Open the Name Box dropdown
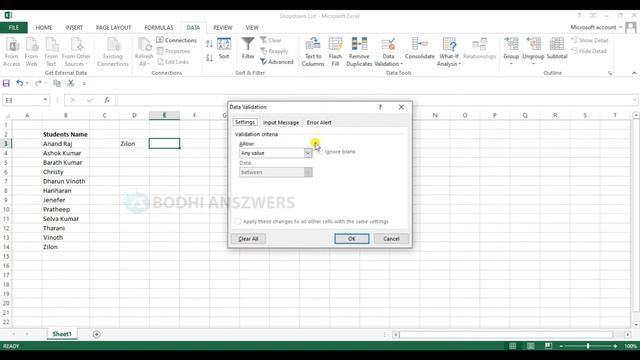 45,100
